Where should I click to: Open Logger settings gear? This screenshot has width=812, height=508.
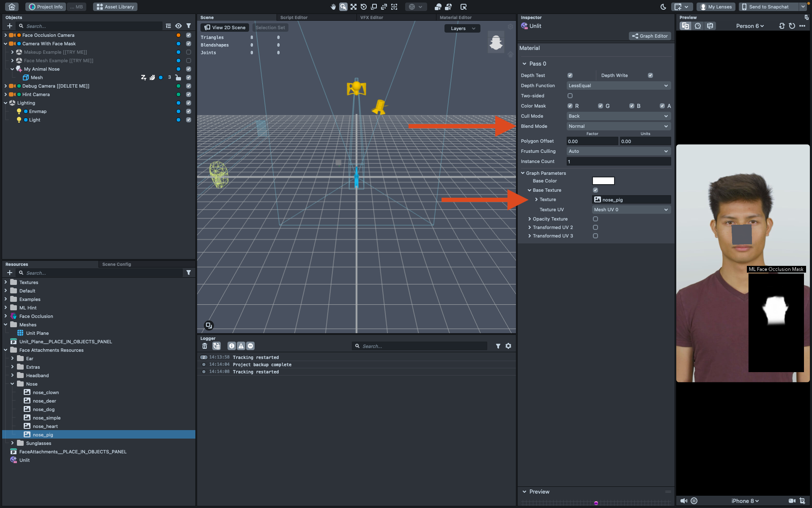pos(508,346)
